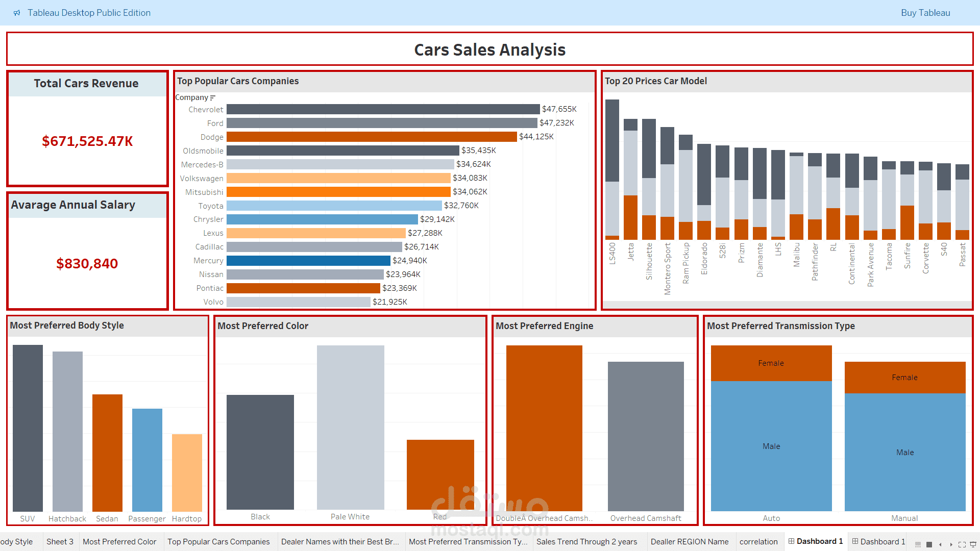Click the Avarage Annual Salary card title
Viewport: 980px width, 551px height.
point(73,205)
